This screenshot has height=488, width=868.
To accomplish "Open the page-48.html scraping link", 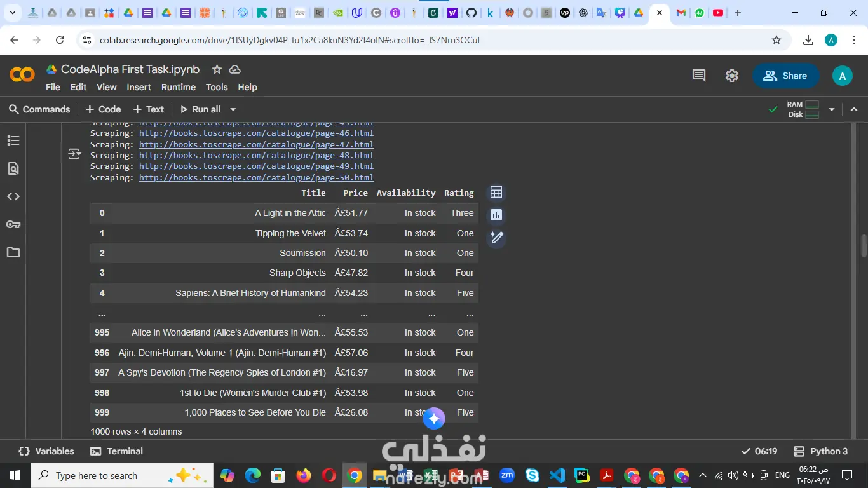I will [x=256, y=155].
